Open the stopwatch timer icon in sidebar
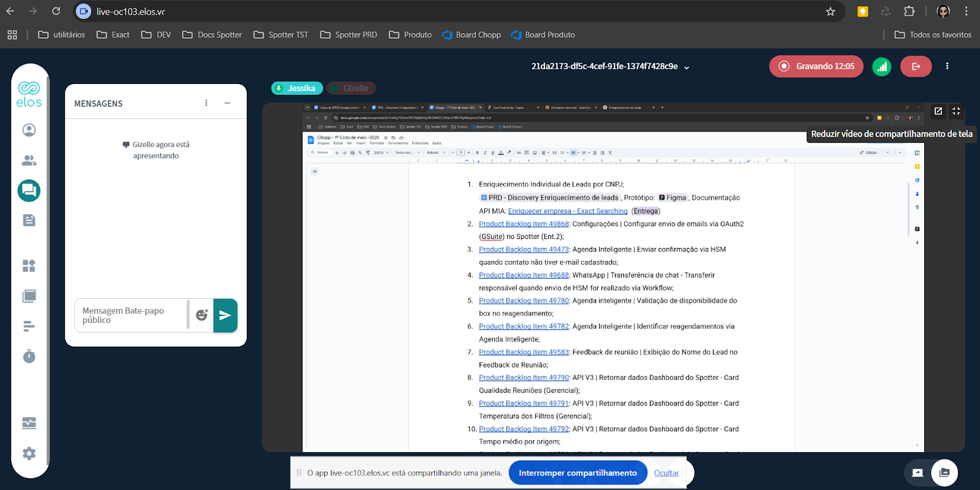980x490 pixels. click(x=29, y=356)
